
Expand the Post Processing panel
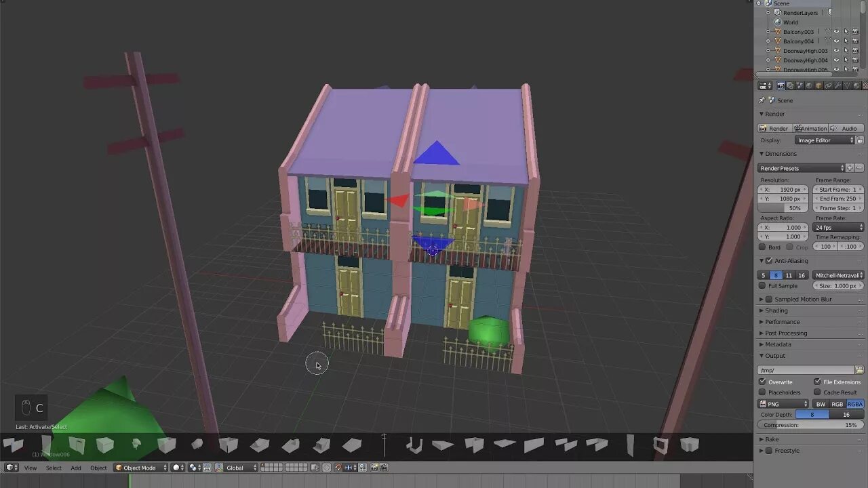pos(786,333)
